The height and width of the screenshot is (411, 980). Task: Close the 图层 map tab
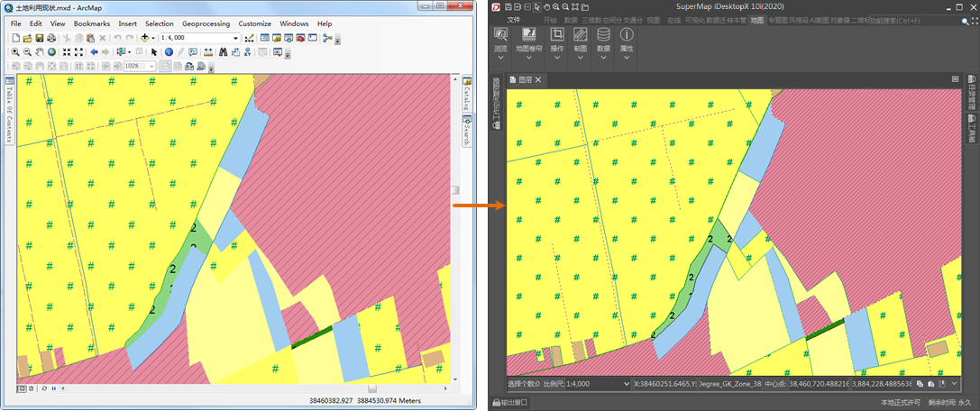[538, 80]
